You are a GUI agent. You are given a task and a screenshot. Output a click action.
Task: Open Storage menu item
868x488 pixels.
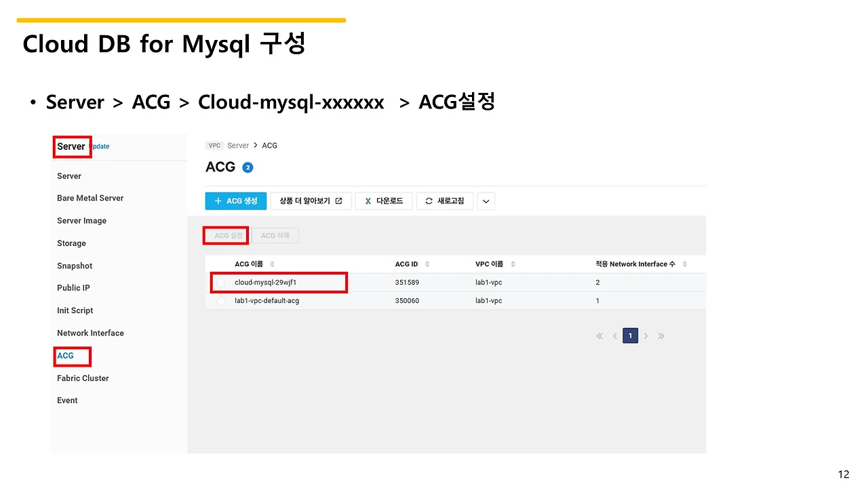click(x=71, y=243)
